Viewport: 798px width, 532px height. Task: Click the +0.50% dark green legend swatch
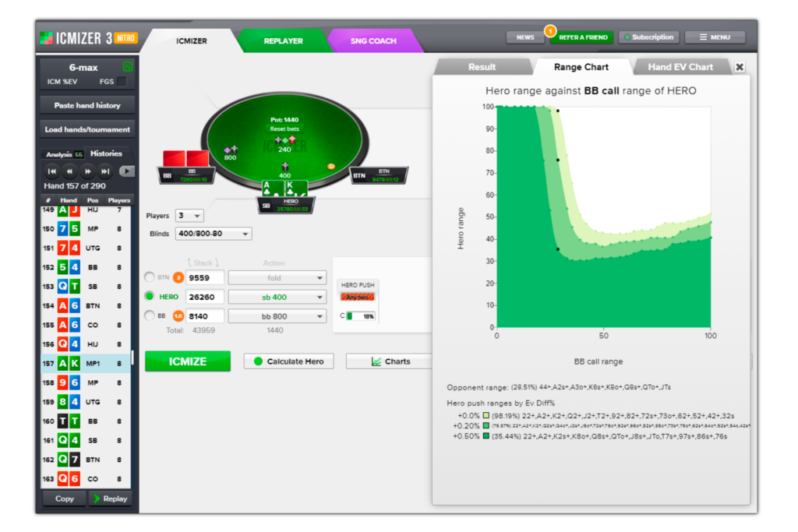(x=486, y=436)
